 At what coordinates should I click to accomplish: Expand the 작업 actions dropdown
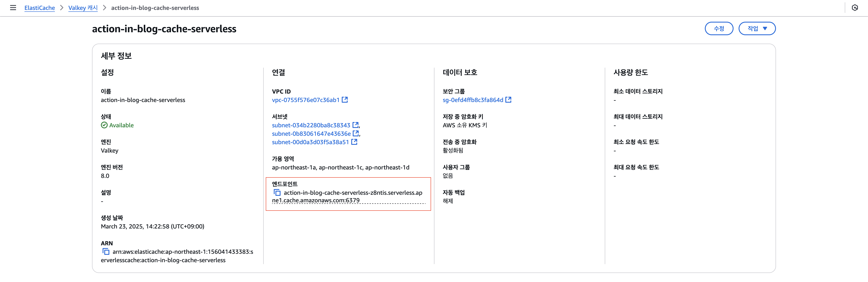[757, 29]
